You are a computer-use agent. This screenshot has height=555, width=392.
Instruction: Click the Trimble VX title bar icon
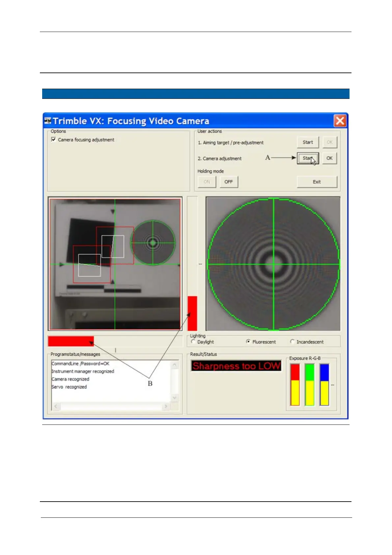pyautogui.click(x=48, y=121)
